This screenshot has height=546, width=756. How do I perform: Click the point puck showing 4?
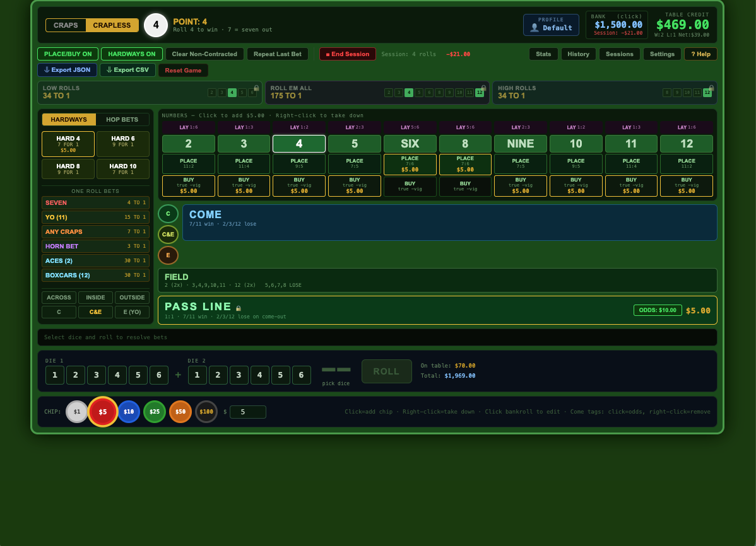(156, 25)
